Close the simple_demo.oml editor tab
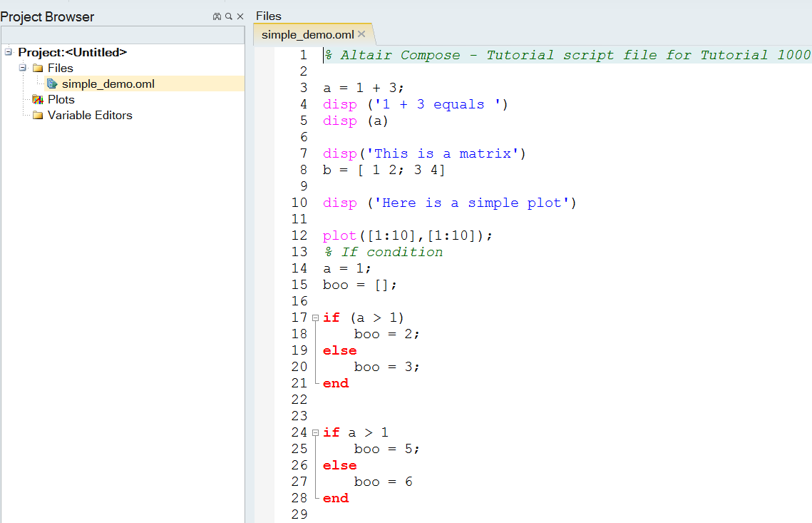Image resolution: width=812 pixels, height=523 pixels. pyautogui.click(x=361, y=34)
